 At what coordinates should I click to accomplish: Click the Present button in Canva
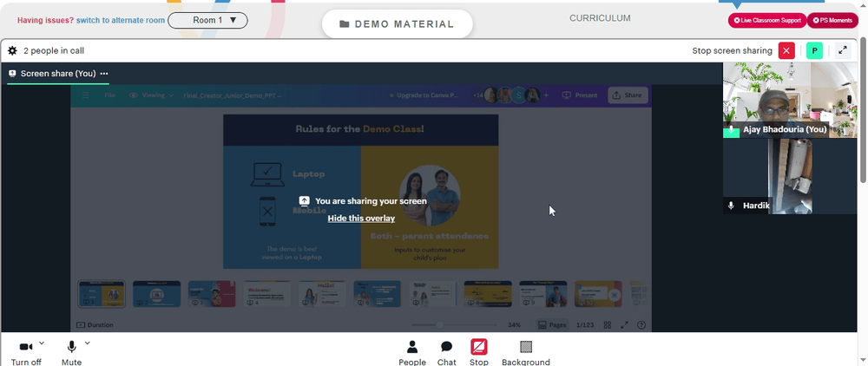coord(580,95)
